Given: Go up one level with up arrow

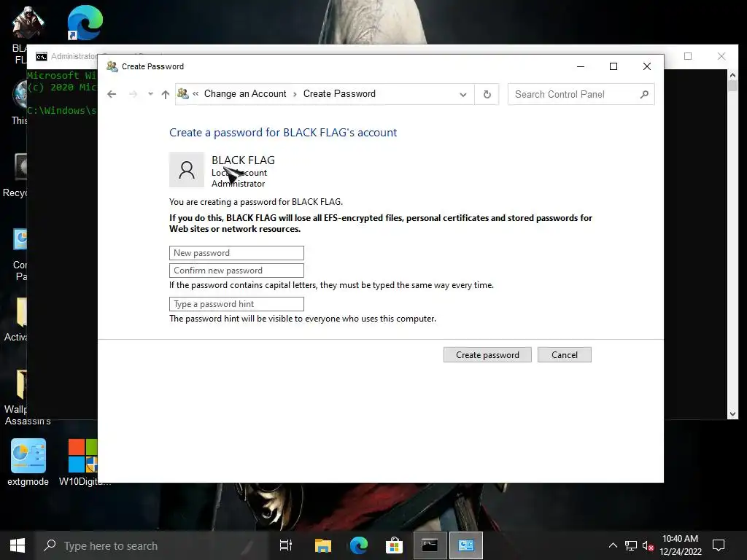Looking at the screenshot, I should click(166, 94).
